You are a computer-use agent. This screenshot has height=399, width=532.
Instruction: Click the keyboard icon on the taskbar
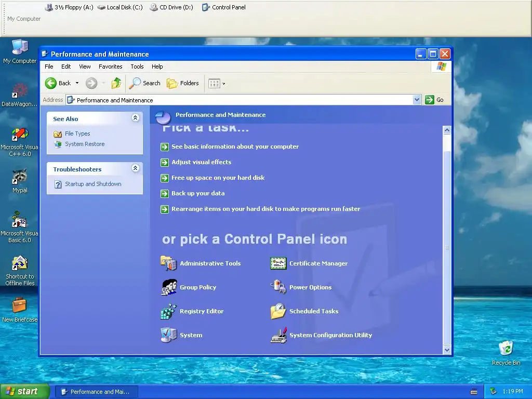coord(474,392)
